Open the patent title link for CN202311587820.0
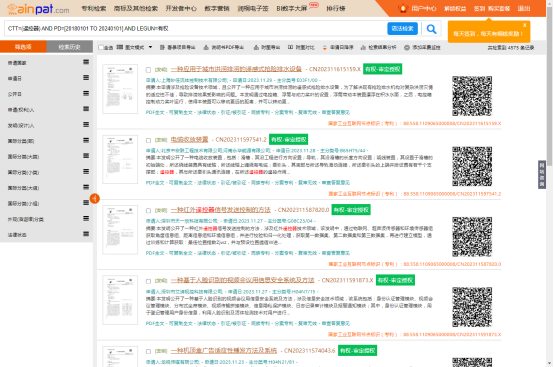Image resolution: width=554 pixels, height=367 pixels. (x=221, y=210)
